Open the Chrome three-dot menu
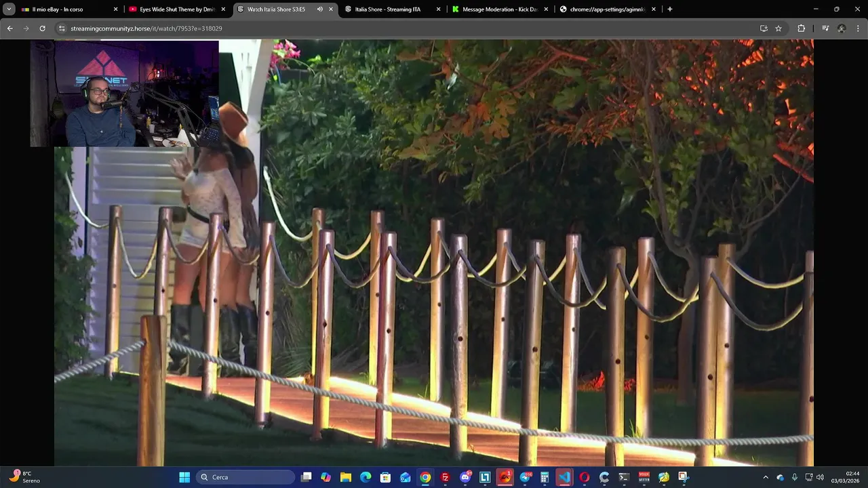The height and width of the screenshot is (488, 868). pyautogui.click(x=858, y=28)
